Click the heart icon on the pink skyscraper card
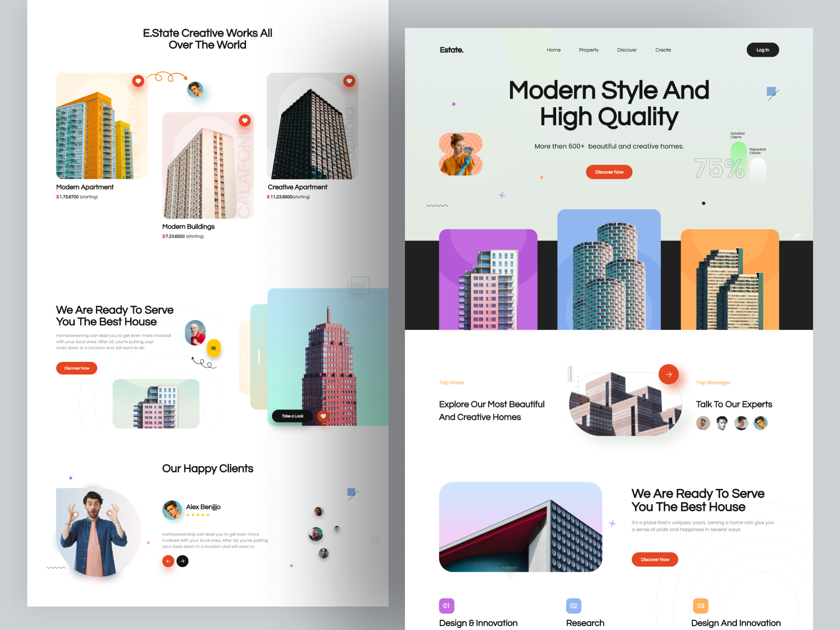This screenshot has width=840, height=630. (323, 416)
